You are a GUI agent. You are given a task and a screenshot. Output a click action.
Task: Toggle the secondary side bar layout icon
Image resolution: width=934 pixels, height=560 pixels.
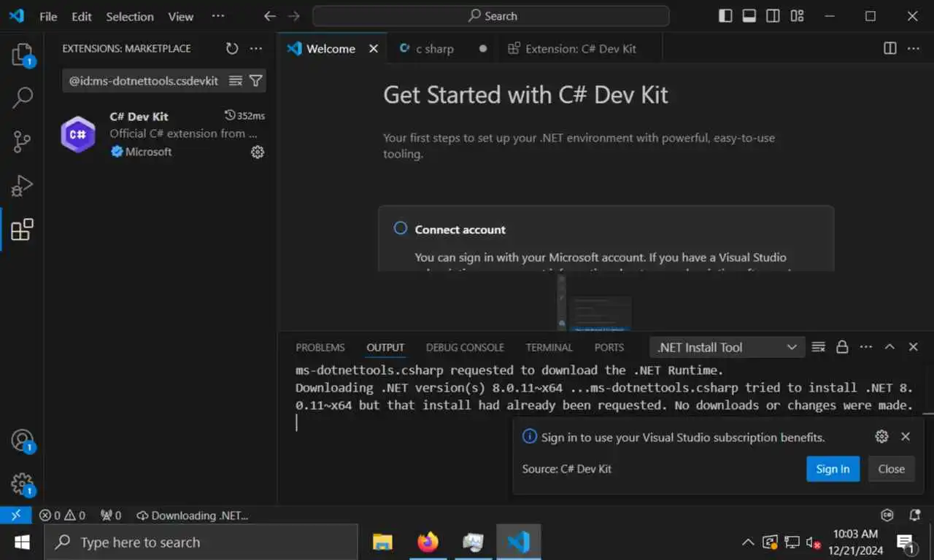773,16
